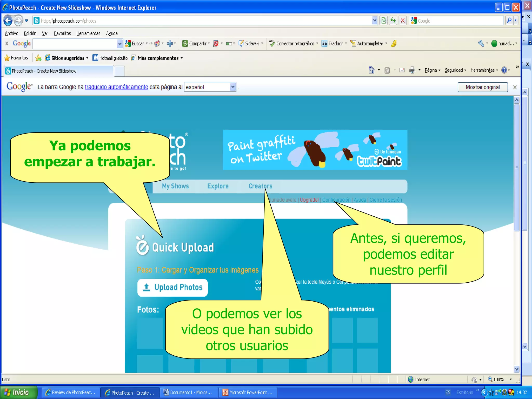Screen dimensions: 532x399
Task: Open the Página dropdown menu
Action: tap(433, 70)
